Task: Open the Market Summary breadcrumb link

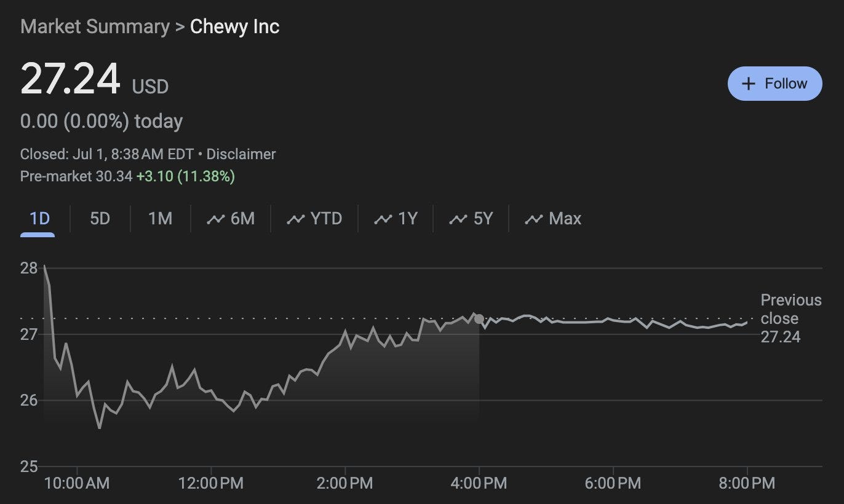Action: click(x=95, y=26)
